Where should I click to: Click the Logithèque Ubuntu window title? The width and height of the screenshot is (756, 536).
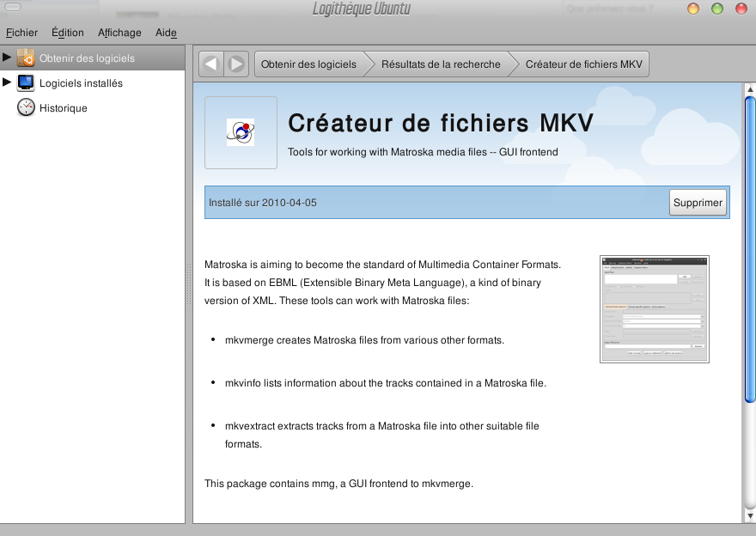(x=362, y=9)
